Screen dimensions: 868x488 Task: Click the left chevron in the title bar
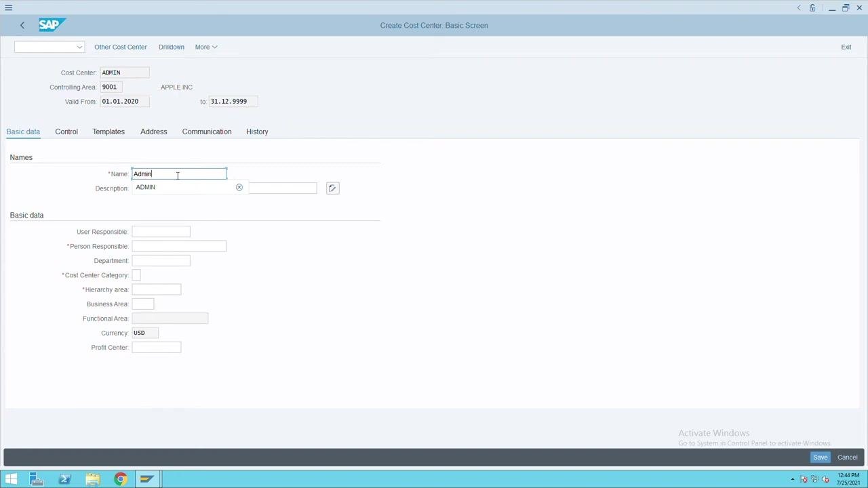pos(799,7)
